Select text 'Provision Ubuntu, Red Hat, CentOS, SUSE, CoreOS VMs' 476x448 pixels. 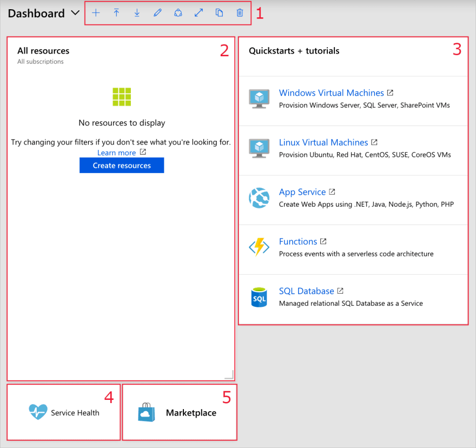pyautogui.click(x=365, y=155)
